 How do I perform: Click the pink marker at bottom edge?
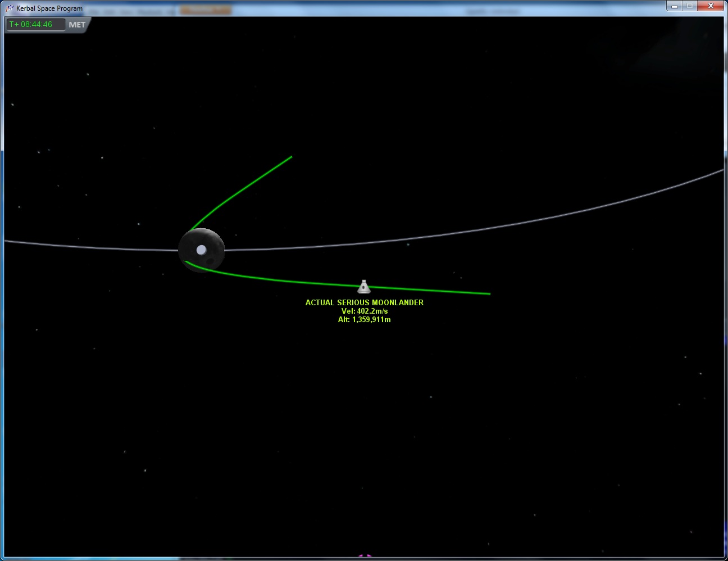(x=365, y=555)
